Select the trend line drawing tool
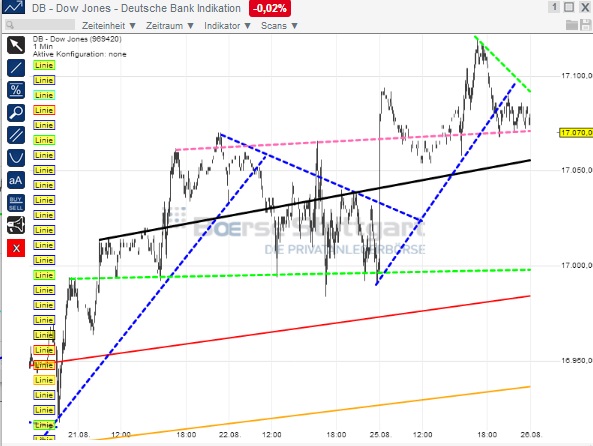The image size is (593, 446). point(16,68)
